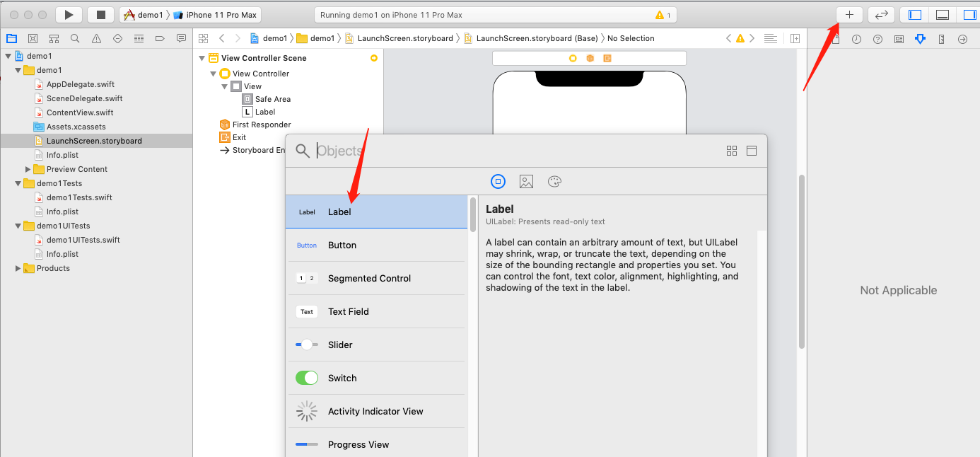Open No Selection breadcrumb menu
This screenshot has height=457, width=980.
631,38
